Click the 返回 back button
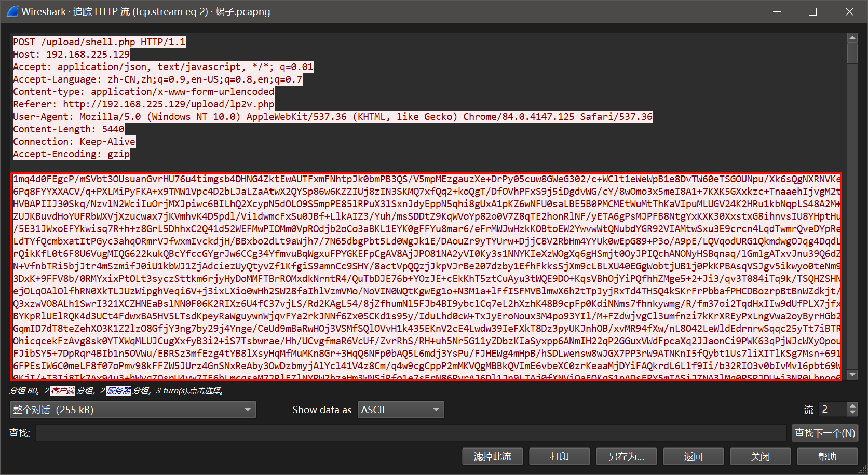Viewport: 868px width, 475px height. point(693,456)
